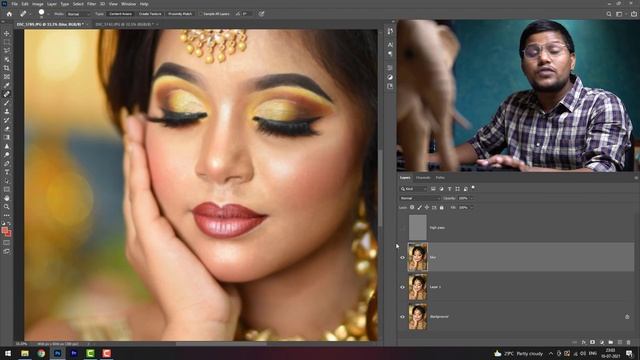
Task: Select the Horizontal Type tool
Action: coord(7,172)
